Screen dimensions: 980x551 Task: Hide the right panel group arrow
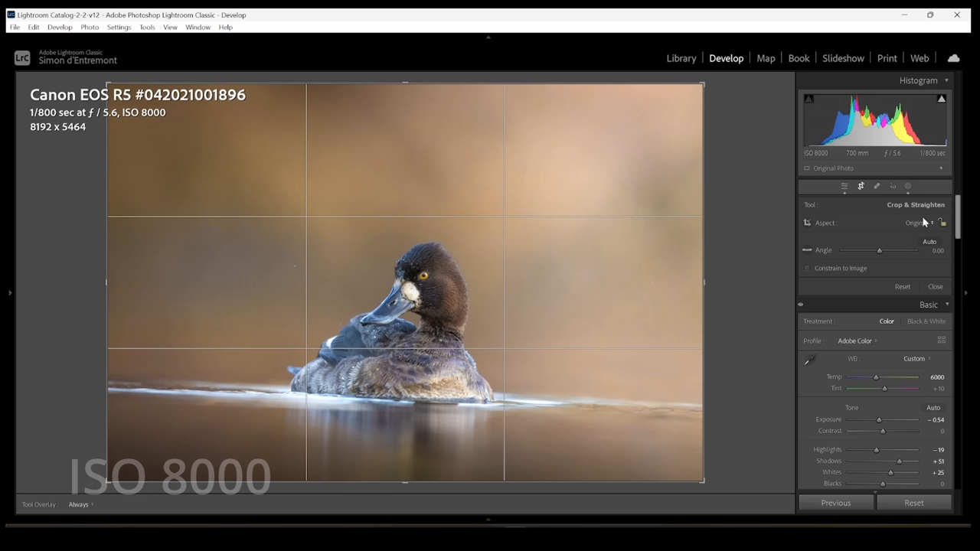965,292
